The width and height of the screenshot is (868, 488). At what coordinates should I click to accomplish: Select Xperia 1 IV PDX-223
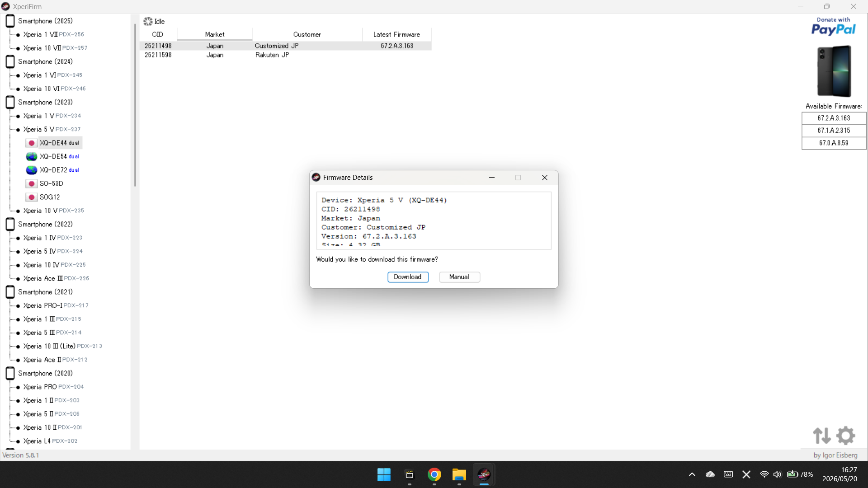click(x=52, y=238)
